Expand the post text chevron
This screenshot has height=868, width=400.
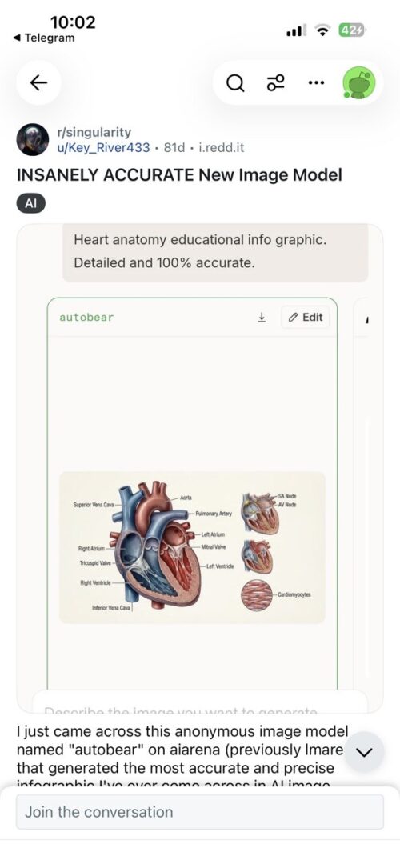pos(363,752)
